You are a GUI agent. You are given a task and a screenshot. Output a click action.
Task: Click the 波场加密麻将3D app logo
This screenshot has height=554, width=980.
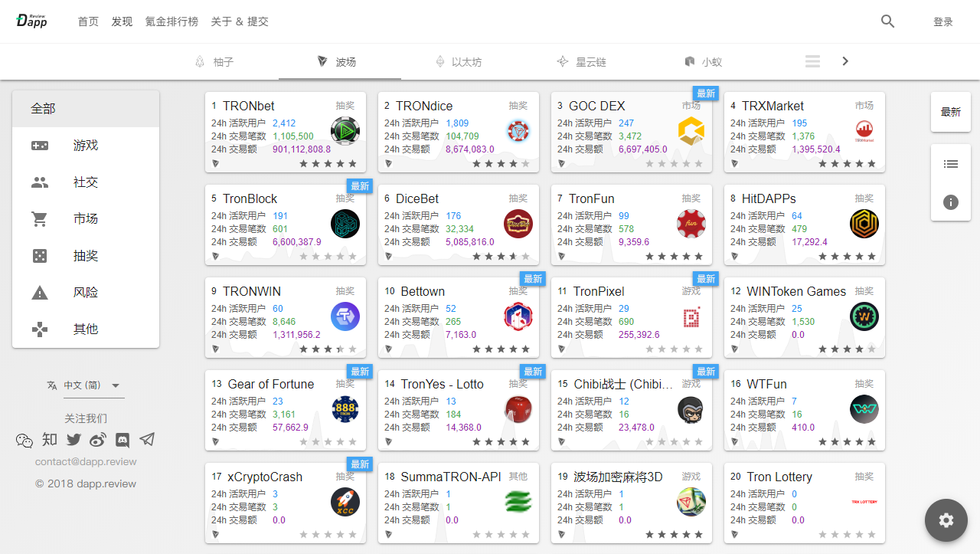[x=691, y=502]
